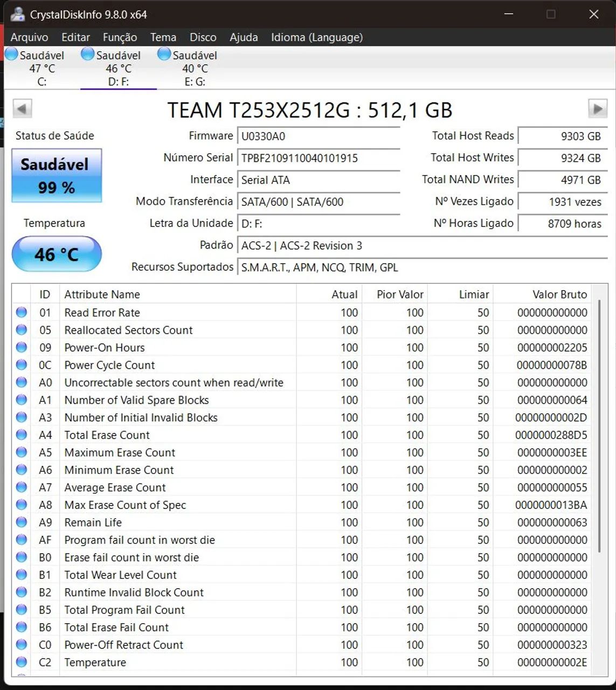616x690 pixels.
Task: Click Nº Vezes Ligado value 1931 vezes
Action: [563, 202]
